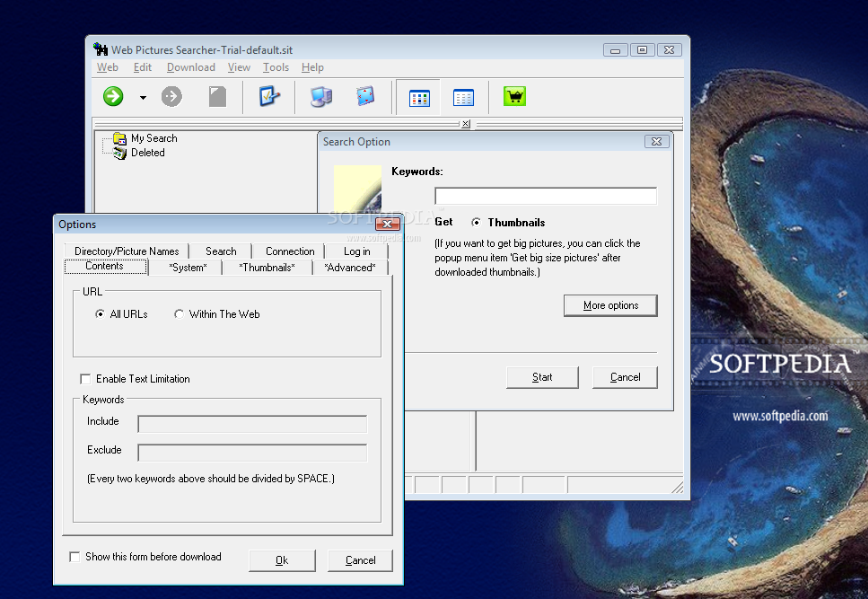This screenshot has height=599, width=868.
Task: Click the options checklist toolbar icon
Action: tap(269, 96)
